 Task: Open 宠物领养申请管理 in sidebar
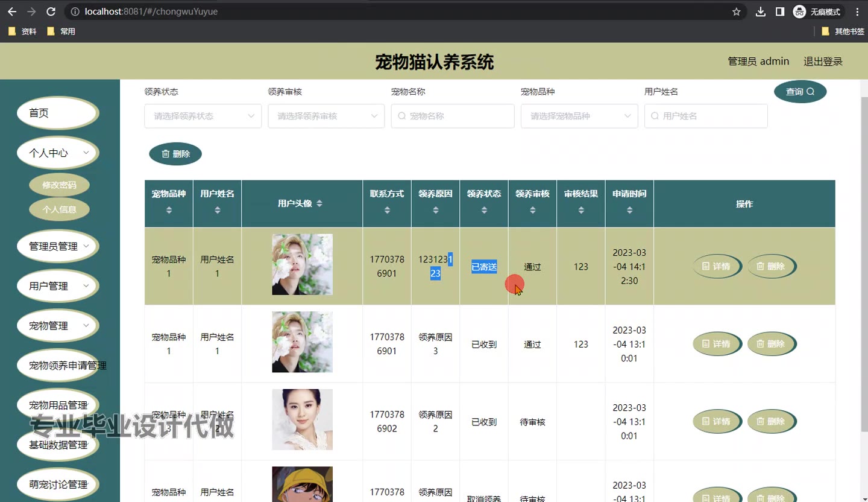tap(58, 365)
